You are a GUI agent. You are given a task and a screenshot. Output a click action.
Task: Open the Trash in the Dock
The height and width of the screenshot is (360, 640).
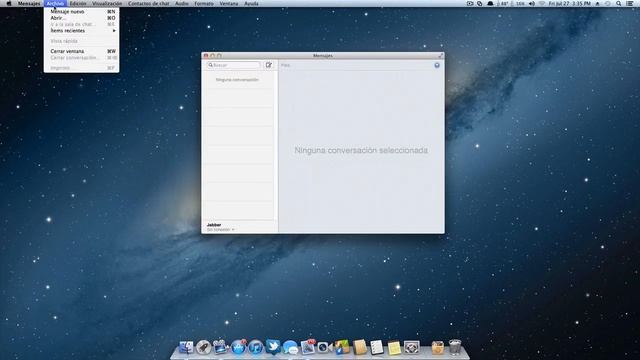click(x=455, y=347)
